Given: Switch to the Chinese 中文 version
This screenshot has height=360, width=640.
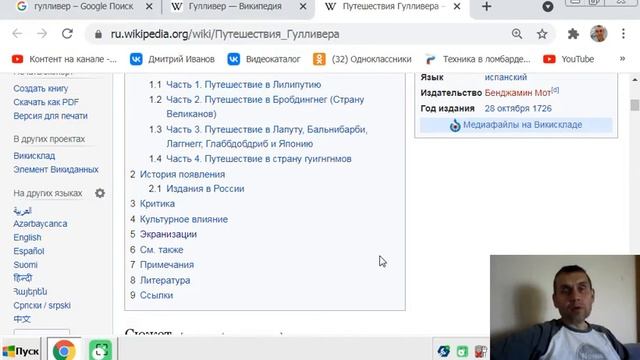Looking at the screenshot, I should click(22, 319).
